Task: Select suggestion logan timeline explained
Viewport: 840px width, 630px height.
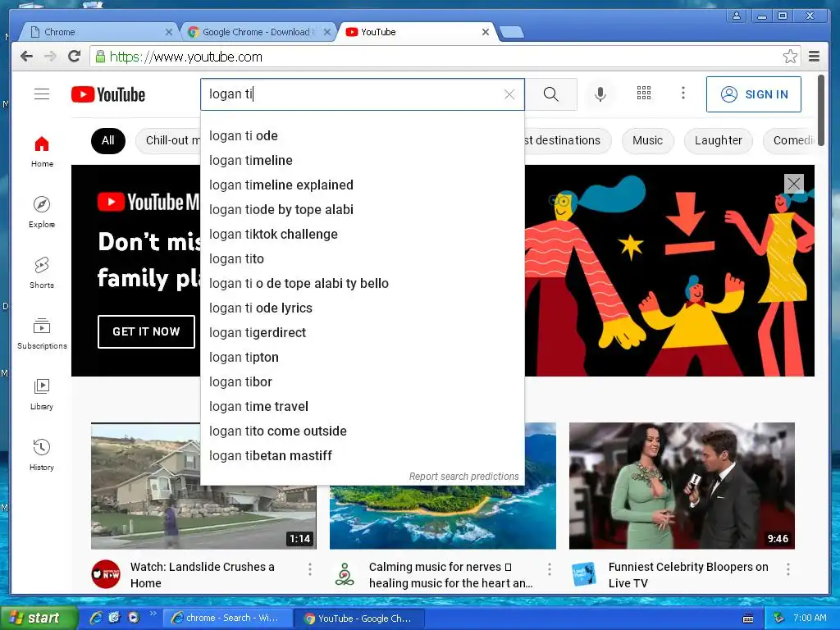Action: (362, 185)
